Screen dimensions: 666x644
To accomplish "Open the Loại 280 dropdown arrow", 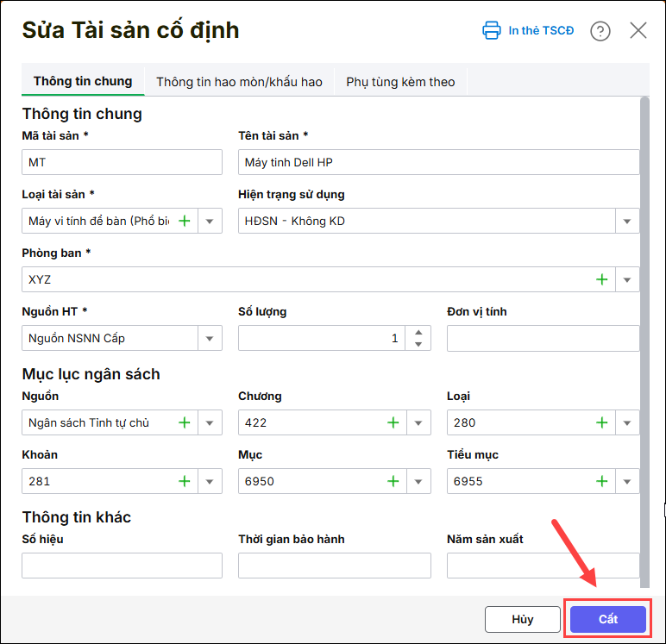I will [x=627, y=423].
